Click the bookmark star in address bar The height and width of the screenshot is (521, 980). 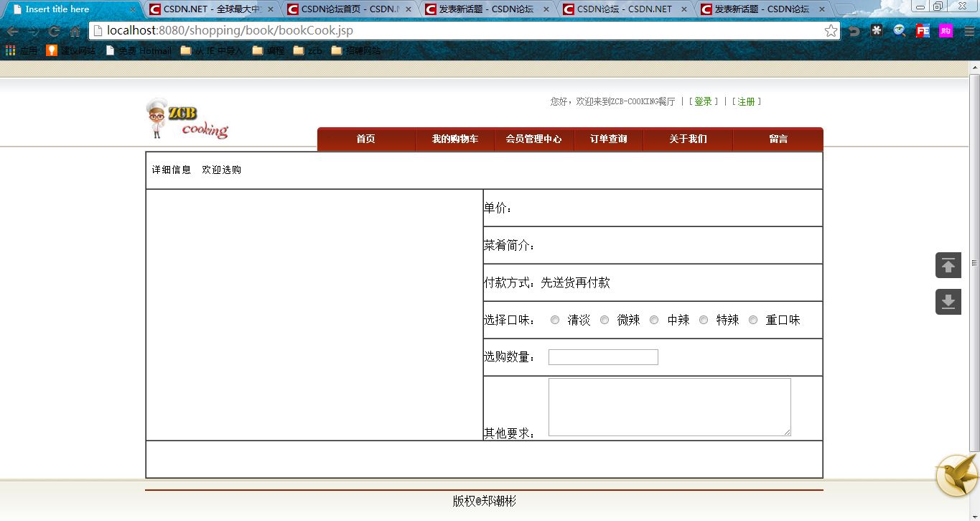[x=831, y=31]
